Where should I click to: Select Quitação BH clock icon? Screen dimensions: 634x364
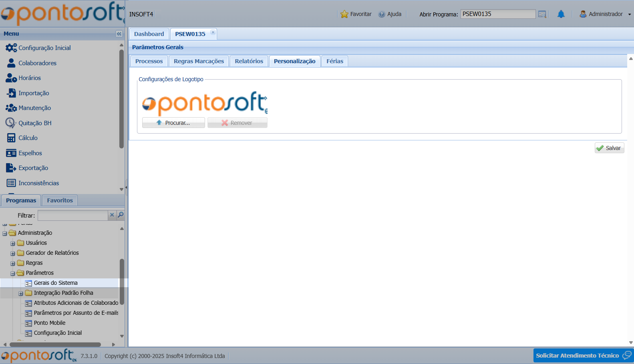click(x=10, y=123)
